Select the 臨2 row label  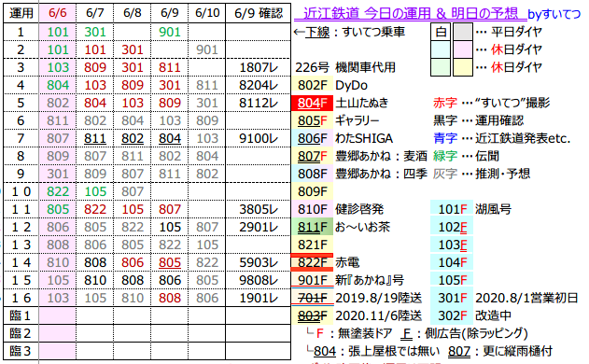point(21,333)
